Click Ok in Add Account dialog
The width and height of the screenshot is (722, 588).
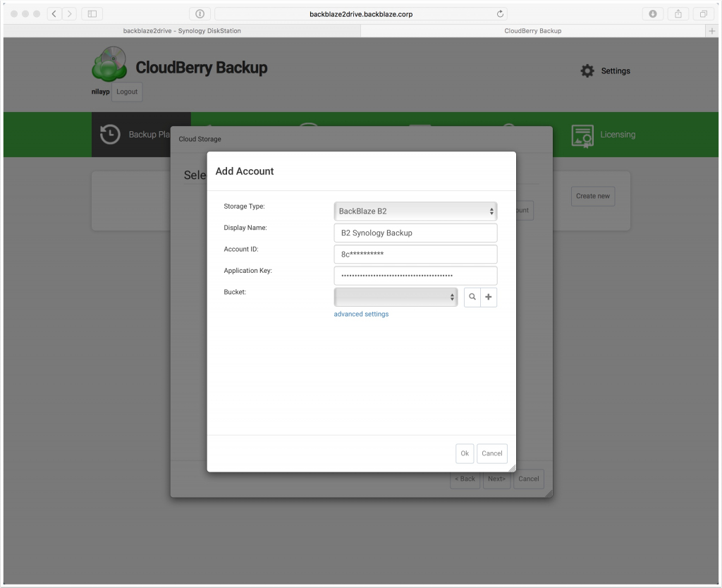465,453
